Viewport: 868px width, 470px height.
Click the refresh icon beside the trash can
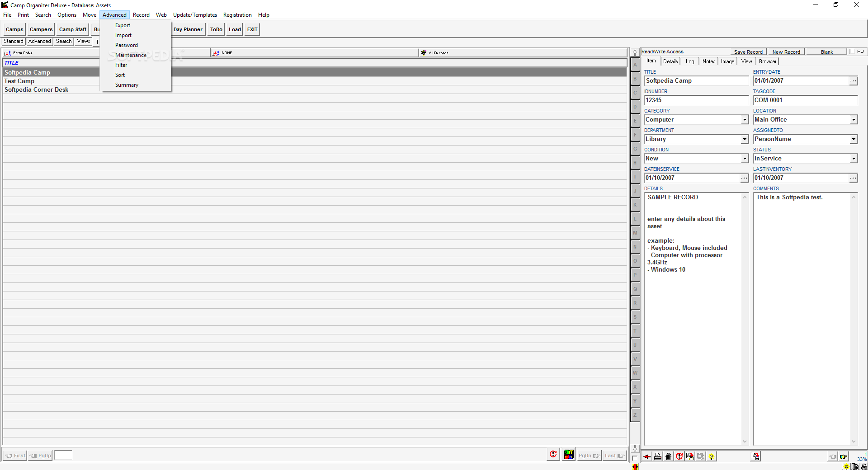[679, 456]
